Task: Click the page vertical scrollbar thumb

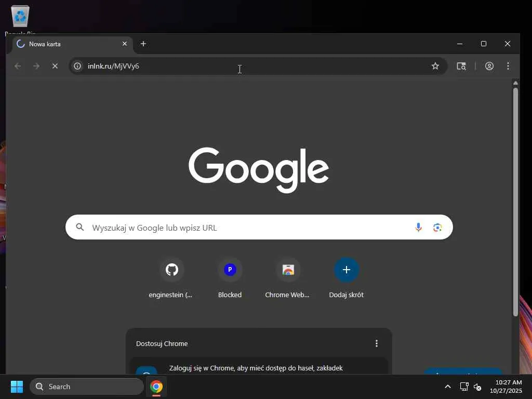Action: (x=515, y=202)
